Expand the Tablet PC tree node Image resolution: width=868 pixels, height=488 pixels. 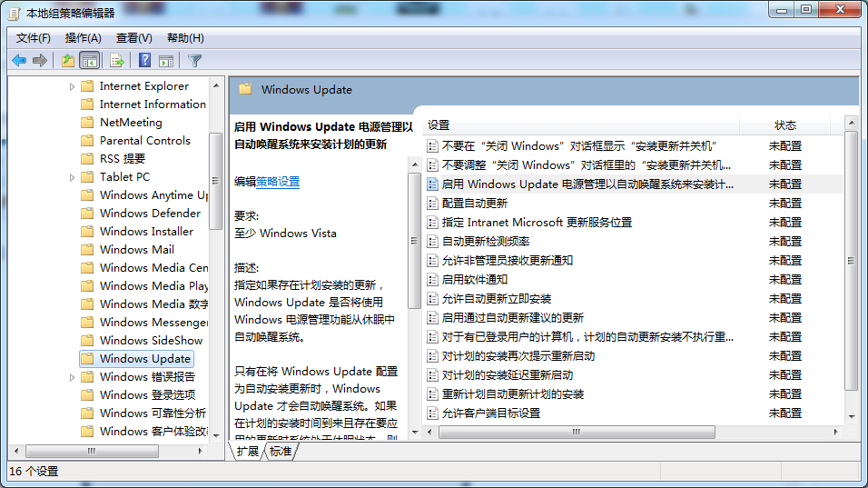pyautogui.click(x=73, y=177)
